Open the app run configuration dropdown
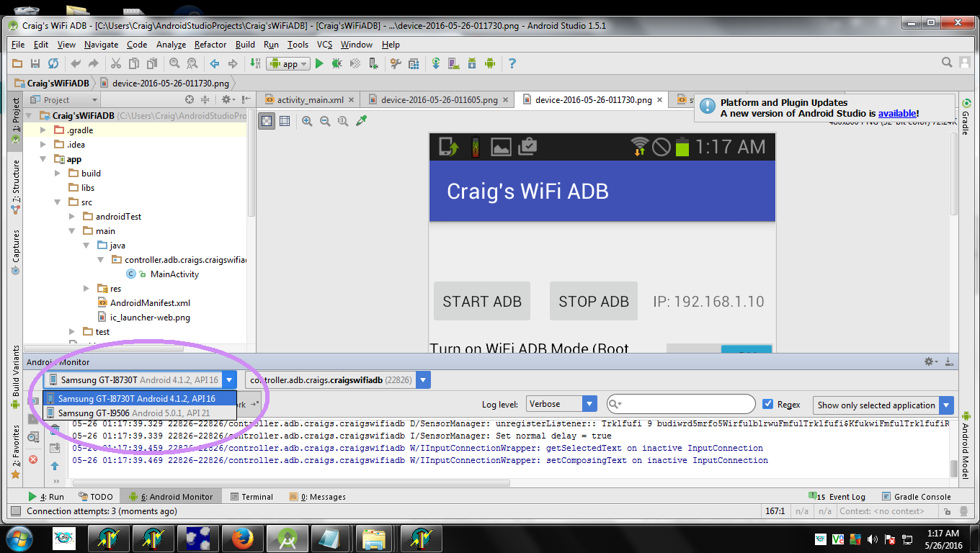Viewport: 980px width, 553px height. [288, 63]
